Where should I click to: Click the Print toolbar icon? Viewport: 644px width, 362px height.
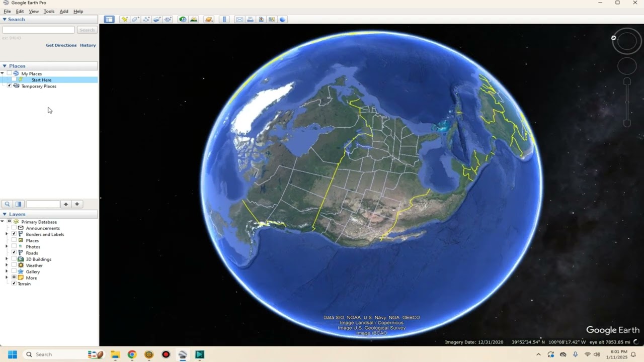(250, 19)
